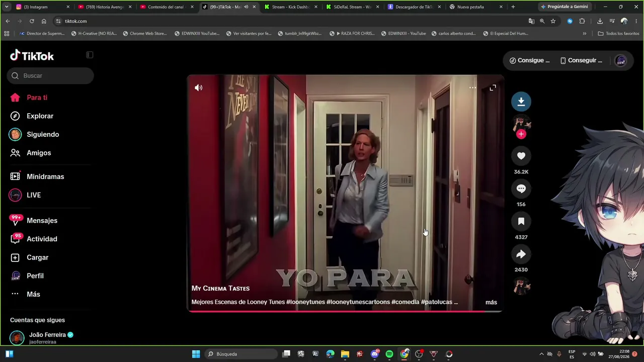The height and width of the screenshot is (362, 644).
Task: Reload the TikTok page
Action: [32, 21]
